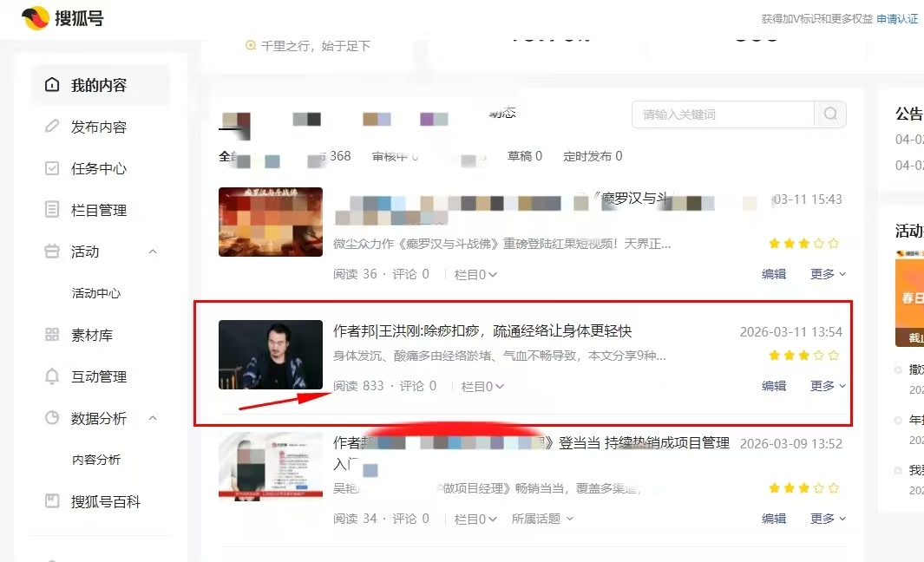Open 我的内容 home icon
924x562 pixels.
coord(52,85)
